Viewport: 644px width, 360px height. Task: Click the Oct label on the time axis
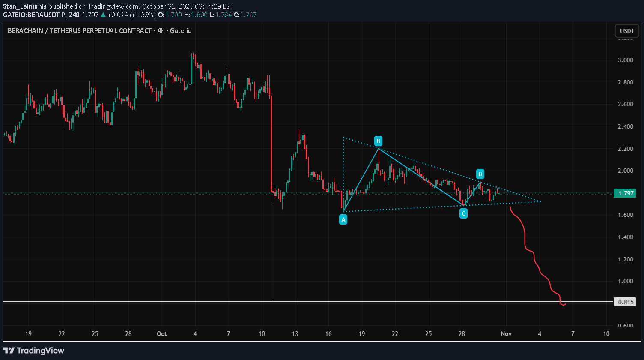coord(162,333)
